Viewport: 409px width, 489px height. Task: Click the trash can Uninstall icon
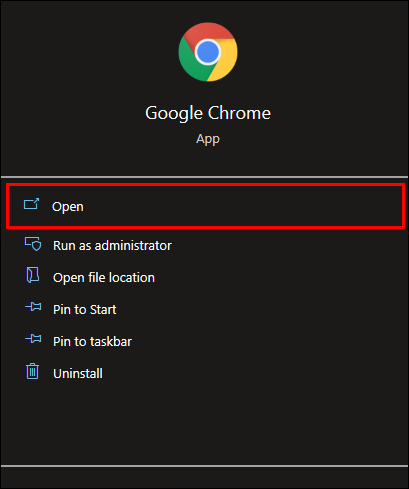pyautogui.click(x=32, y=371)
